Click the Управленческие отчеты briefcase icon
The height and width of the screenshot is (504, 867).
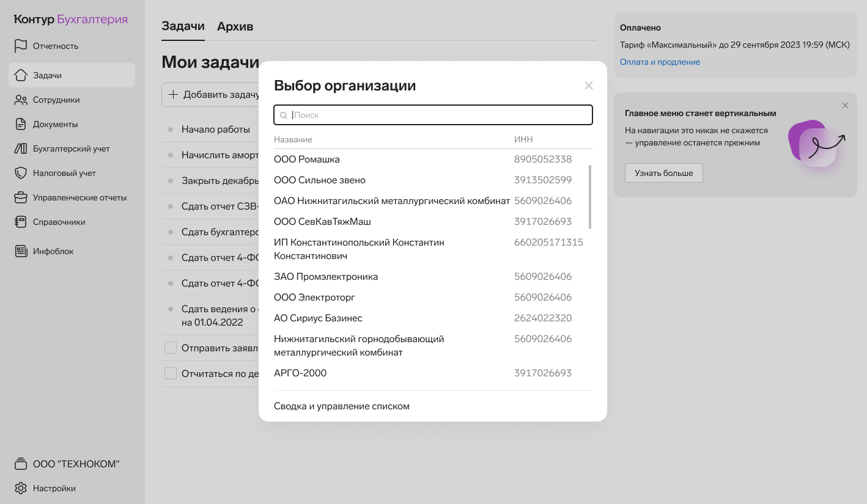(21, 197)
